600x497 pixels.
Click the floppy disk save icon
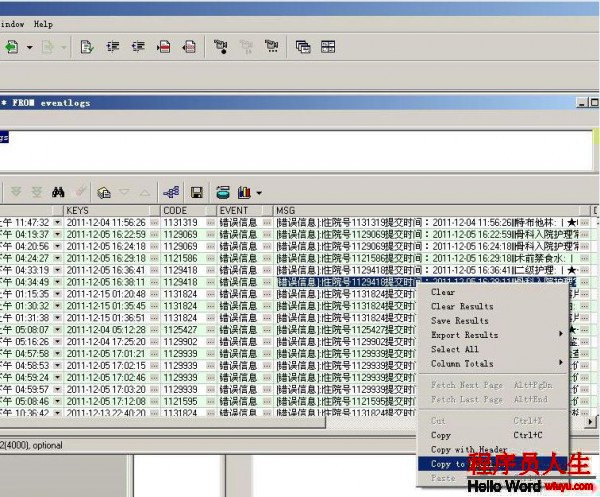(197, 192)
